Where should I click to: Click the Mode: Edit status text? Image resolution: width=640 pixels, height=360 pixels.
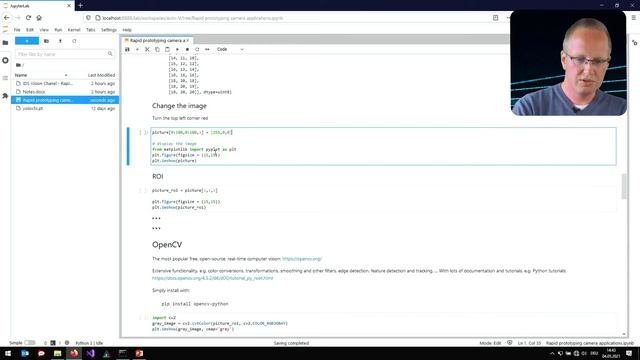[490, 343]
